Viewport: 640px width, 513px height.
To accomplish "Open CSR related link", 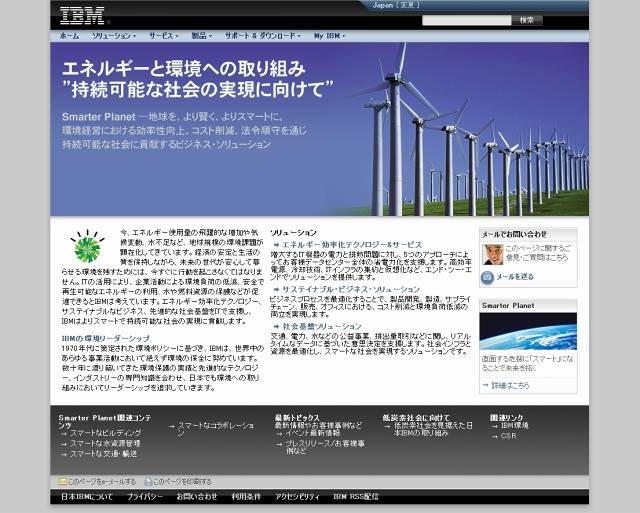I will tap(509, 436).
